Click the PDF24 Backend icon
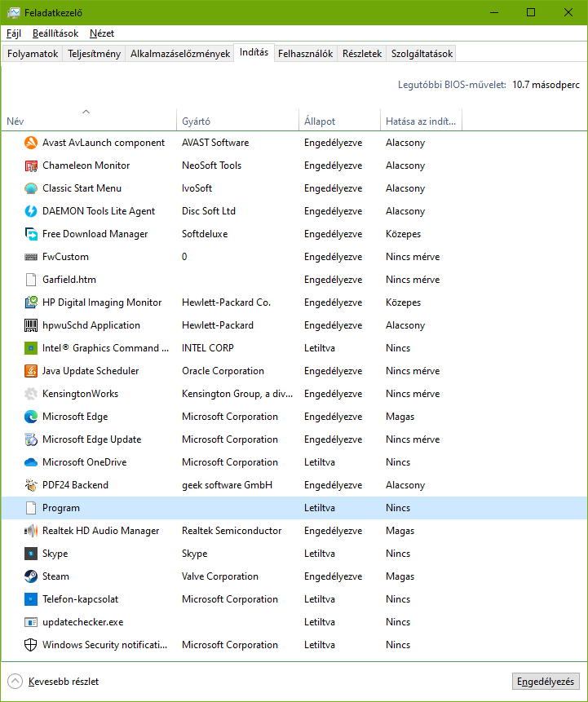Viewport: 588px width, 702px height. pyautogui.click(x=31, y=485)
